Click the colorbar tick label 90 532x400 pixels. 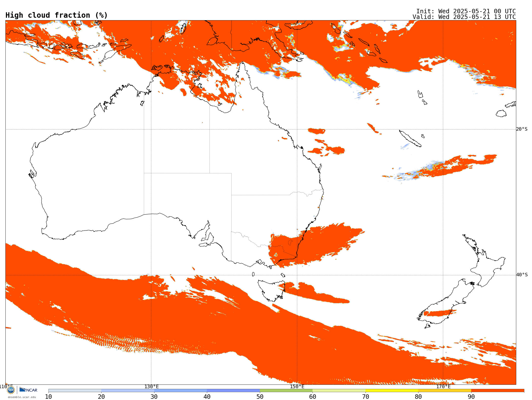[x=471, y=397]
